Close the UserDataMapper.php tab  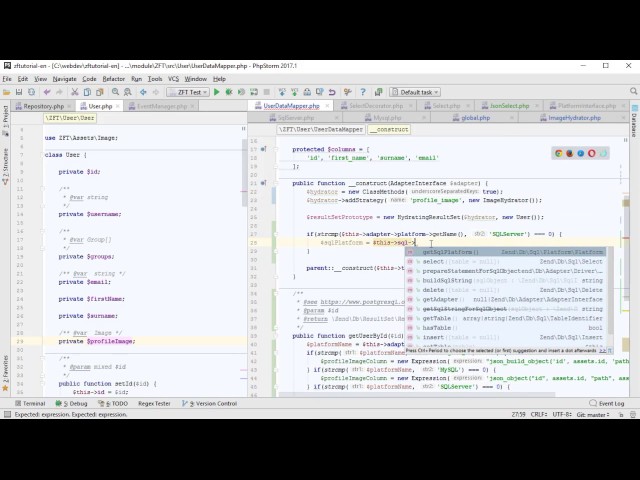pyautogui.click(x=327, y=106)
